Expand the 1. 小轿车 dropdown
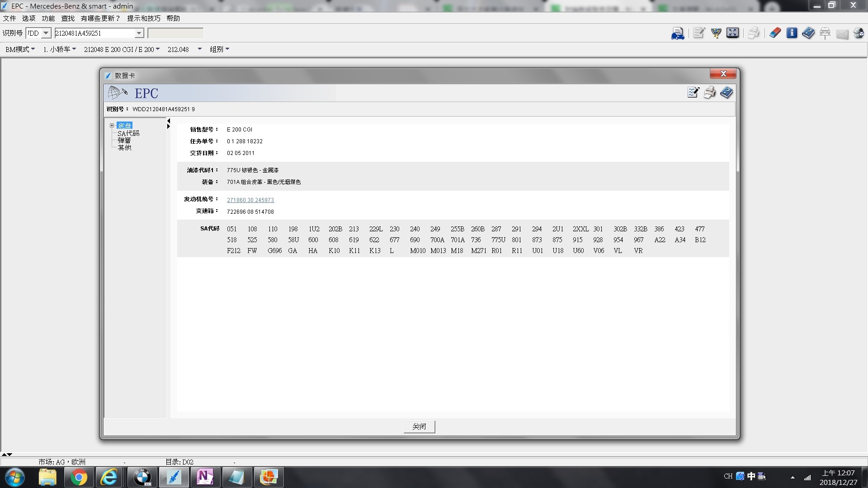This screenshot has width=868, height=488. point(60,49)
